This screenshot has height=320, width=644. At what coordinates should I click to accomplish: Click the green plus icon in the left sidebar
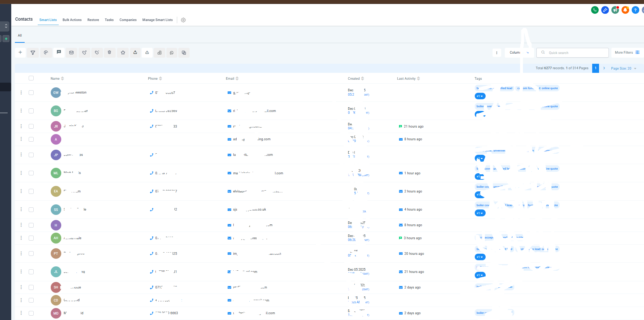(x=6, y=38)
